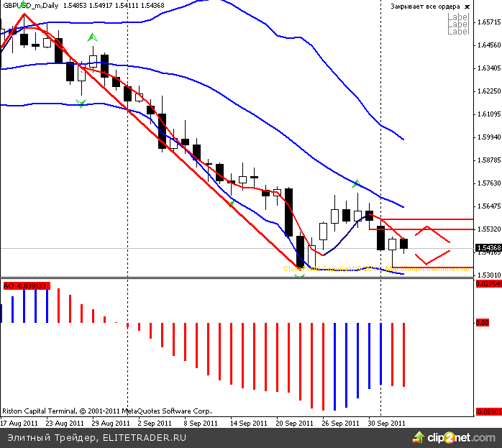
Task: Click the green fractal arrow above 26 Sep candles
Action: tap(356, 184)
